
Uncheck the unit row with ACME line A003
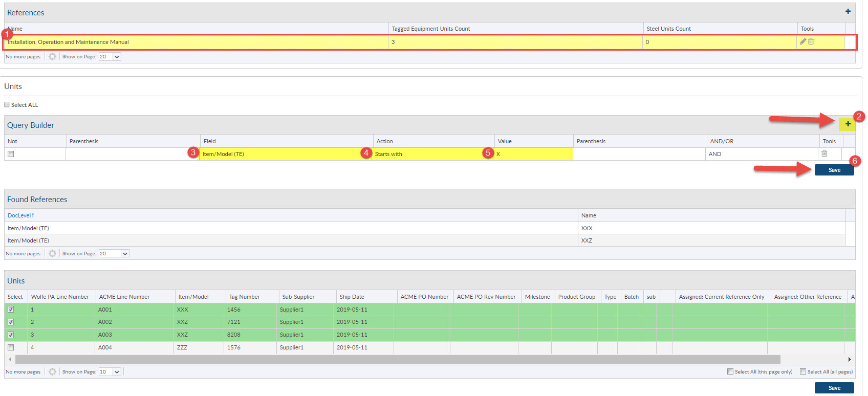tap(11, 335)
